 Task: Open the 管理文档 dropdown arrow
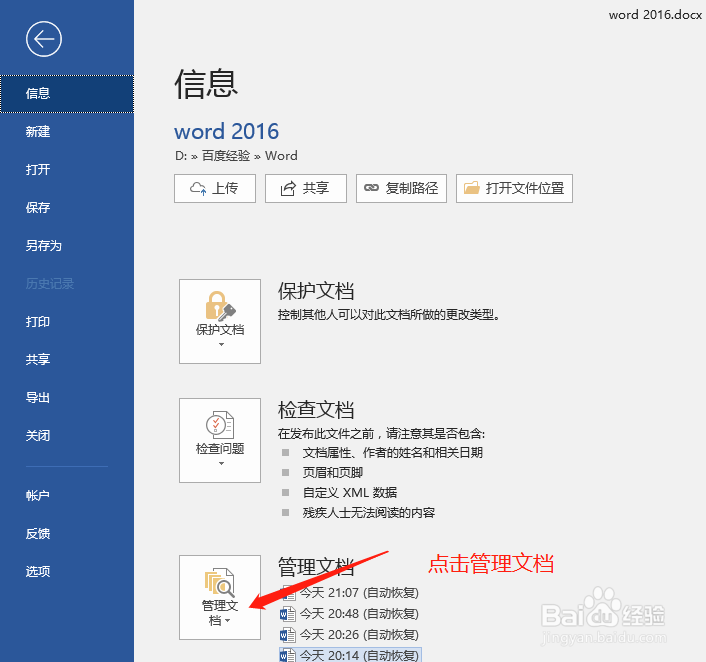(x=227, y=621)
